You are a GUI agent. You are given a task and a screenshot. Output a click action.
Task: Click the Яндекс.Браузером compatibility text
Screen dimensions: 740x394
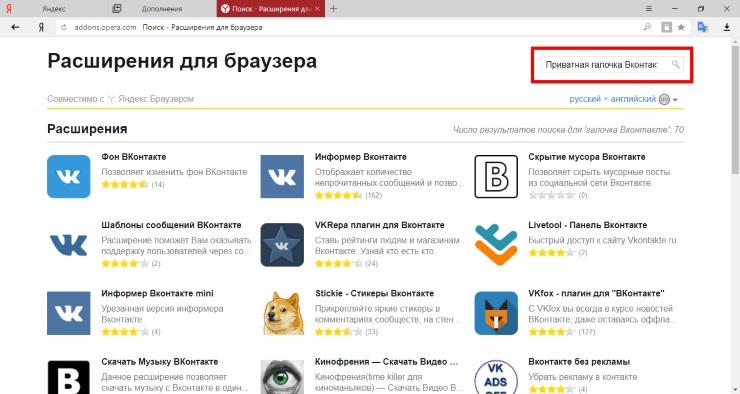(156, 99)
